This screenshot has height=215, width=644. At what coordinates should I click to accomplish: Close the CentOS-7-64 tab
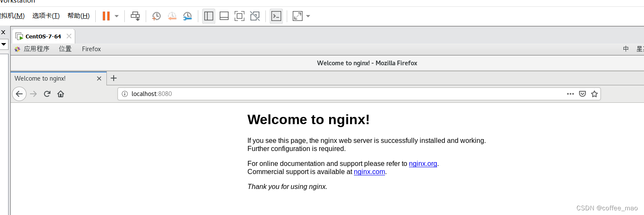click(x=69, y=36)
